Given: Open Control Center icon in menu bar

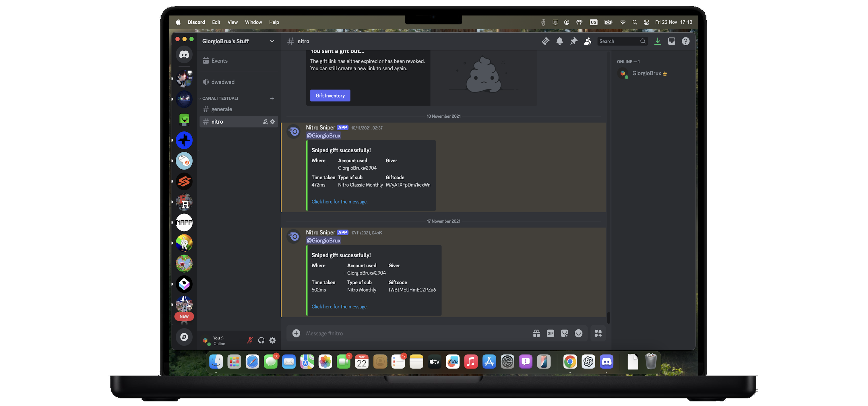Looking at the screenshot, I should [646, 22].
